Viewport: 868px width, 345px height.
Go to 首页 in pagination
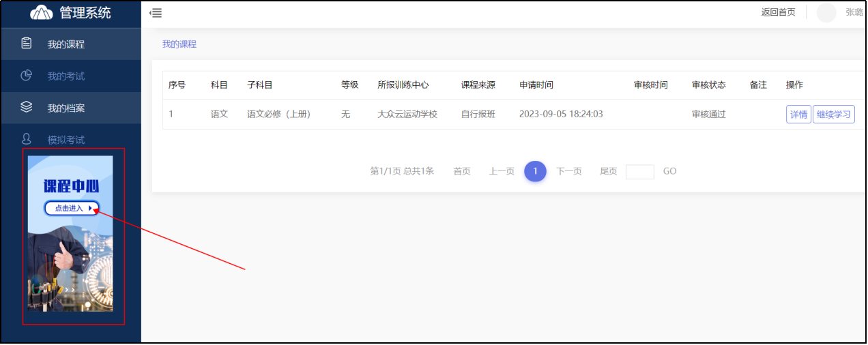pyautogui.click(x=462, y=171)
